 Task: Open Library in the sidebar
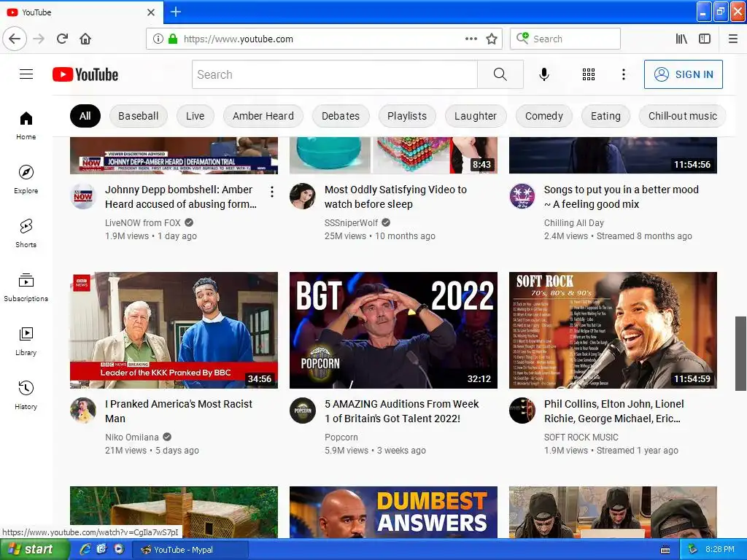26,341
